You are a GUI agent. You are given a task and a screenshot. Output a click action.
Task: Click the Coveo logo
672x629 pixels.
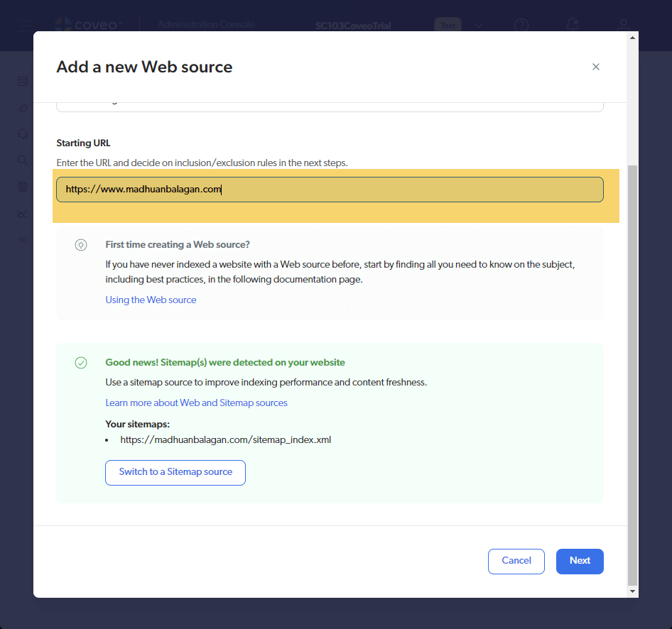coord(89,26)
